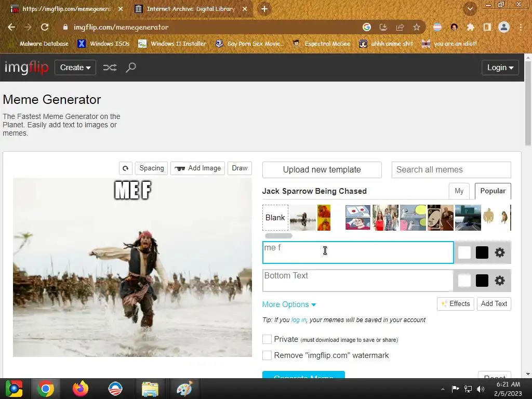The height and width of the screenshot is (399, 532).
Task: Open the shuffle random meme icon
Action: click(110, 68)
